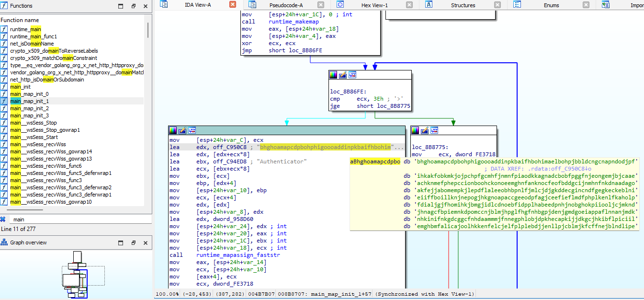644x300 pixels.
Task: Open the Pseudocode-A tab
Action: (287, 5)
